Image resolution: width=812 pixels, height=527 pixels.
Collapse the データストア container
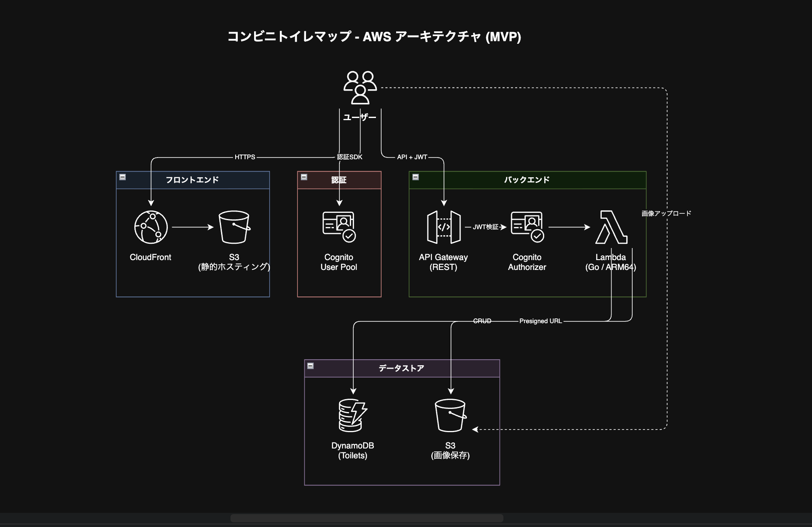pyautogui.click(x=311, y=366)
